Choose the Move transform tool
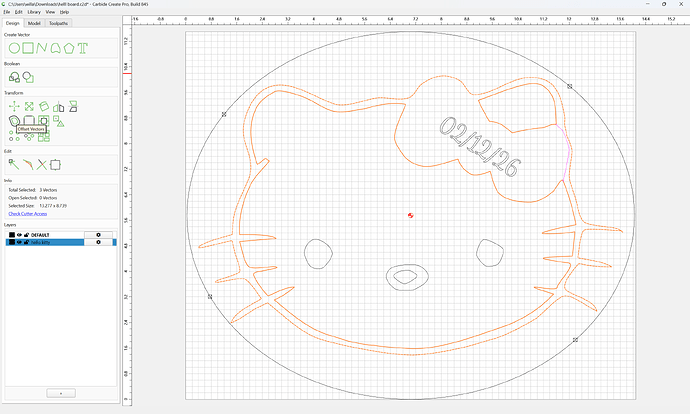Screen dimensions: 690x414 click(14, 106)
